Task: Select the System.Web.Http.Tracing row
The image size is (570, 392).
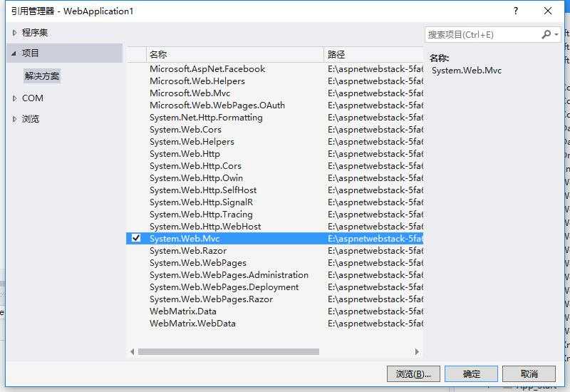Action: tap(274, 215)
